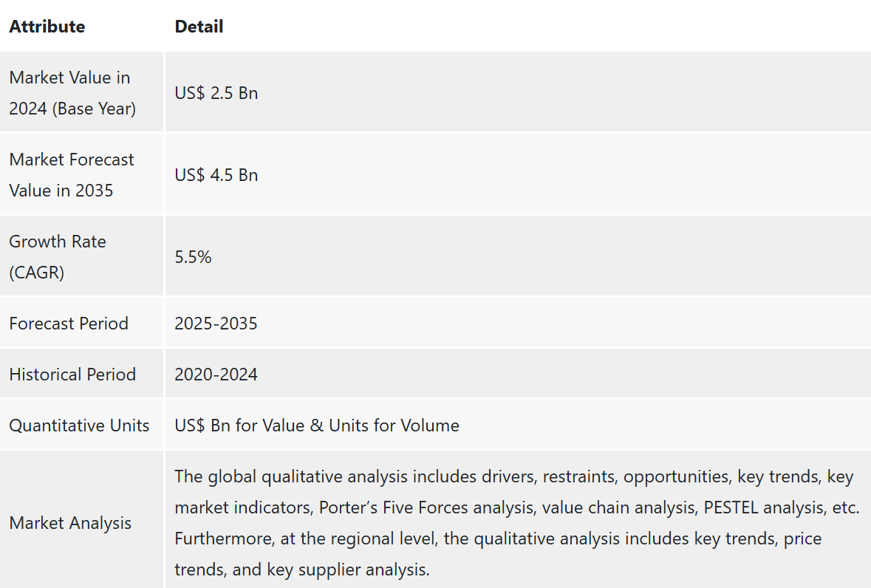Viewport: 871px width, 588px height.
Task: Click the 2020-2024 historical period value
Action: [216, 375]
